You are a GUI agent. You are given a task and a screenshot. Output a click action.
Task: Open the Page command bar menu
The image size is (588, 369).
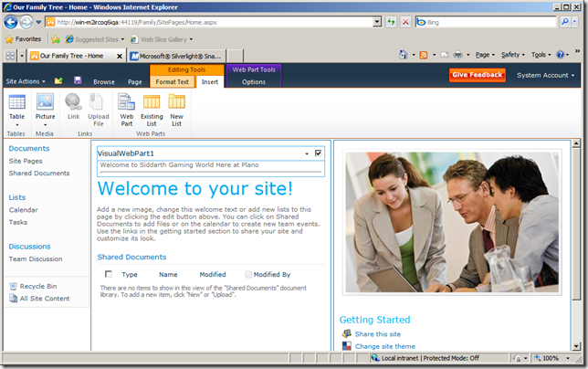tap(485, 55)
